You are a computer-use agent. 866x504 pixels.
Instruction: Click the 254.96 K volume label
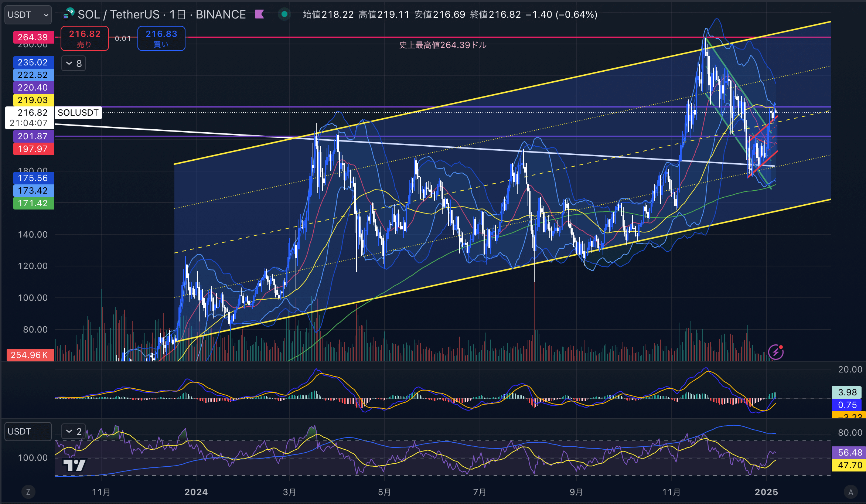(30, 355)
